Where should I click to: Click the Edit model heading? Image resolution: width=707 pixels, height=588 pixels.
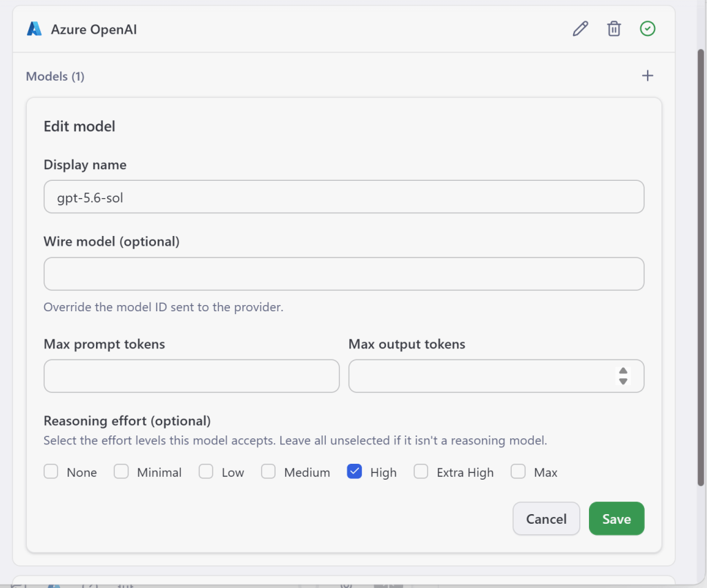pos(79,126)
